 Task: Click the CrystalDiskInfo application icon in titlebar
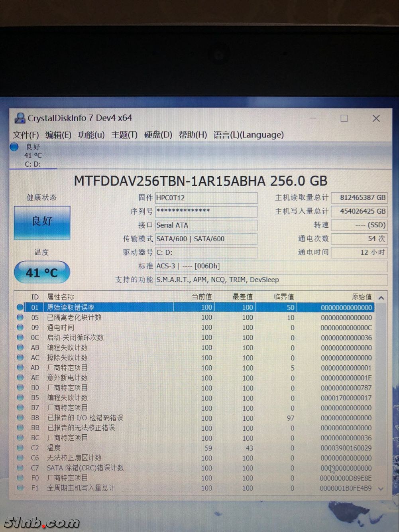[20, 118]
